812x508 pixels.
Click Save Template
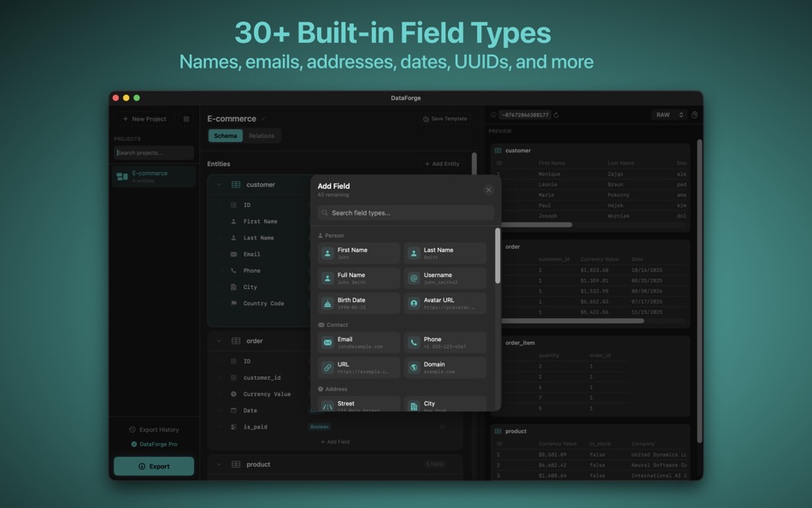tap(445, 118)
